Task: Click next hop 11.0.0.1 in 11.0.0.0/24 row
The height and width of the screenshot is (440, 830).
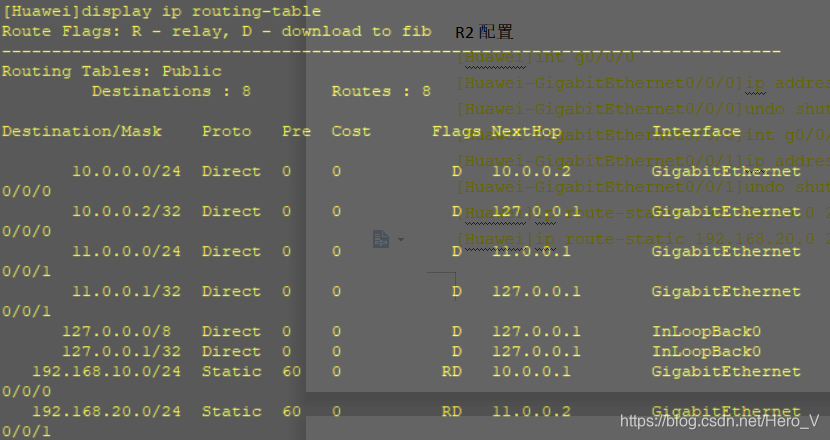Action: pyautogui.click(x=531, y=251)
